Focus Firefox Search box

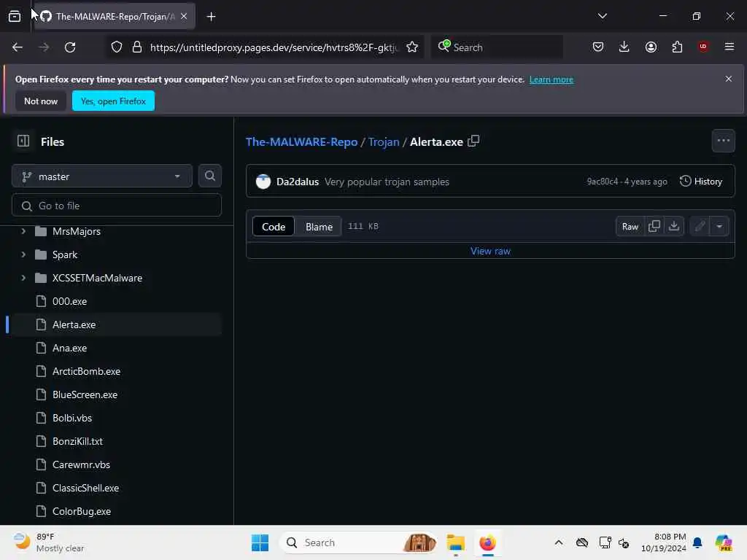click(x=497, y=47)
